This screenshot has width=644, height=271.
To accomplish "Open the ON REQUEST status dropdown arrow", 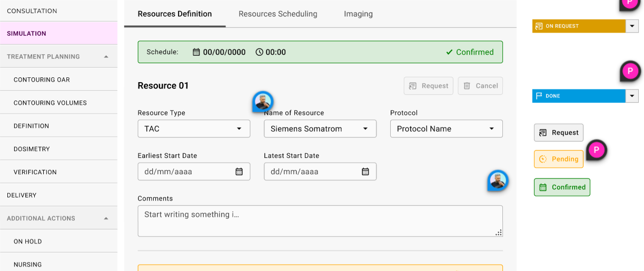I will (x=632, y=26).
